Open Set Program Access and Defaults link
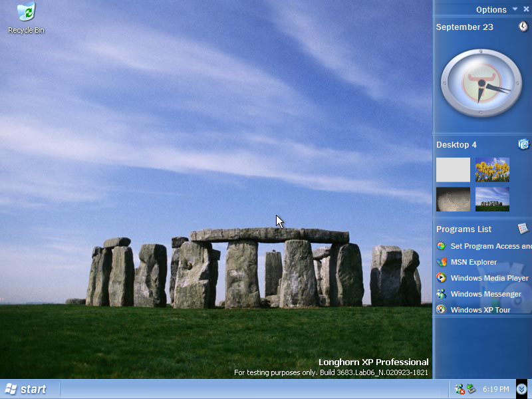532x399 pixels. tap(491, 246)
